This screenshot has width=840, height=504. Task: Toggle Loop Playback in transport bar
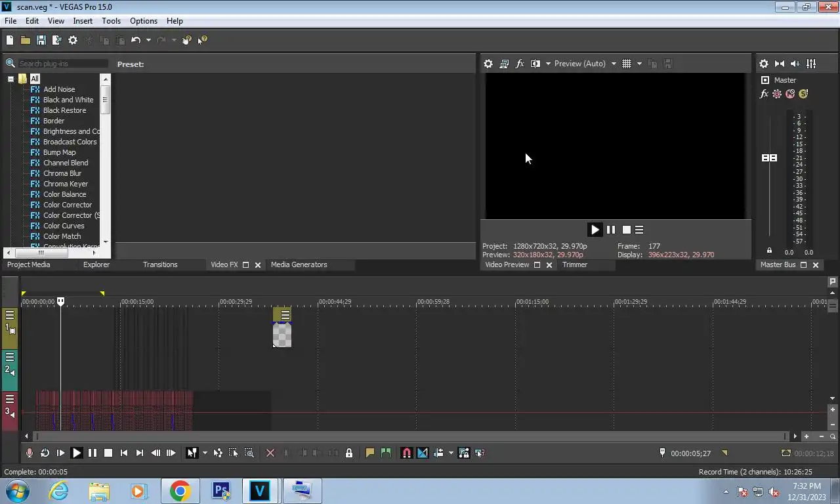point(45,453)
